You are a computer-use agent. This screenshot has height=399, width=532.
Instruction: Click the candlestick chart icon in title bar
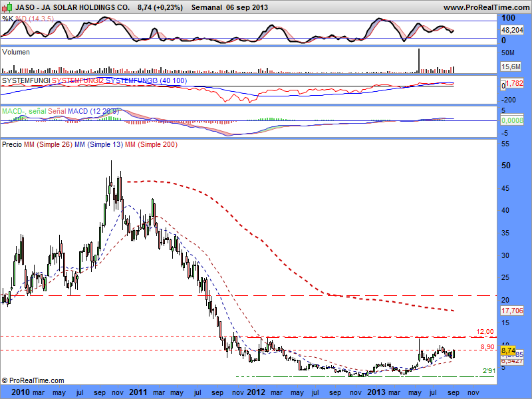point(7,7)
